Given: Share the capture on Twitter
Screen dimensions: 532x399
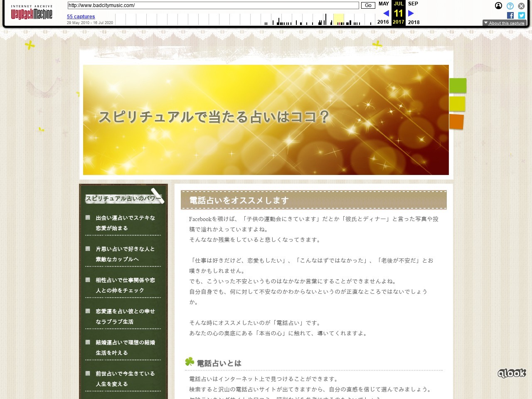Looking at the screenshot, I should pyautogui.click(x=522, y=15).
